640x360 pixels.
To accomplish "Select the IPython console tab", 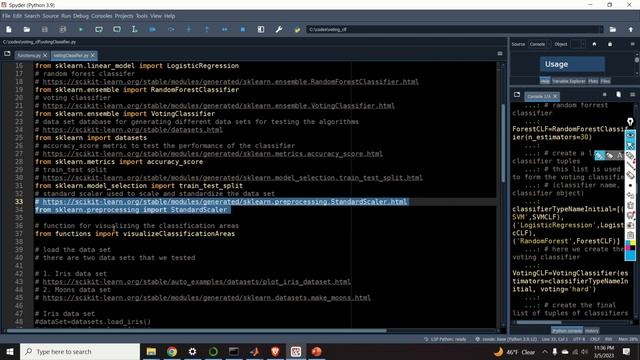I will click(567, 331).
